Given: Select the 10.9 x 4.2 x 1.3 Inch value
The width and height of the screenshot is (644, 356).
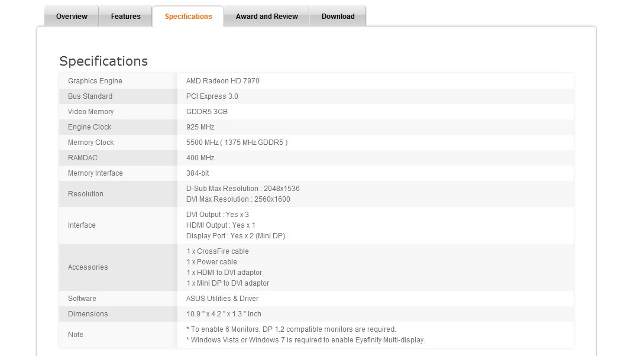Looking at the screenshot, I should (x=224, y=313).
